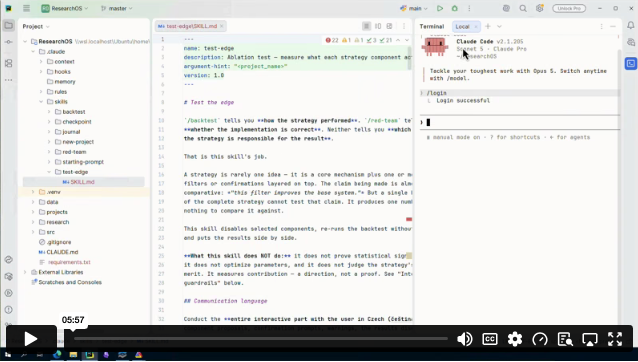638x362 pixels.
Task: Open the master branch dropdown
Action: click(x=117, y=8)
